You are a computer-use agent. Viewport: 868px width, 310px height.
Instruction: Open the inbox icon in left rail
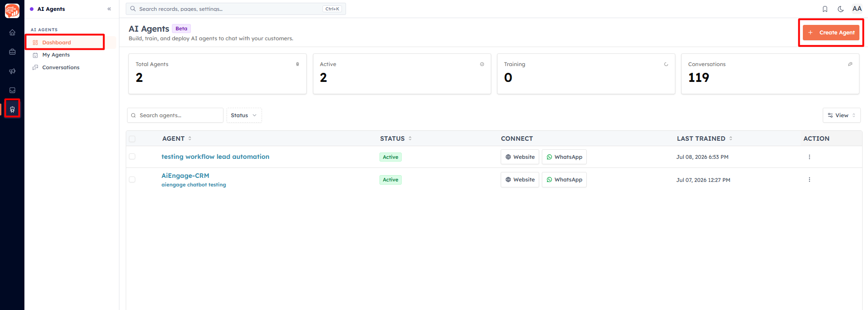pyautogui.click(x=12, y=91)
